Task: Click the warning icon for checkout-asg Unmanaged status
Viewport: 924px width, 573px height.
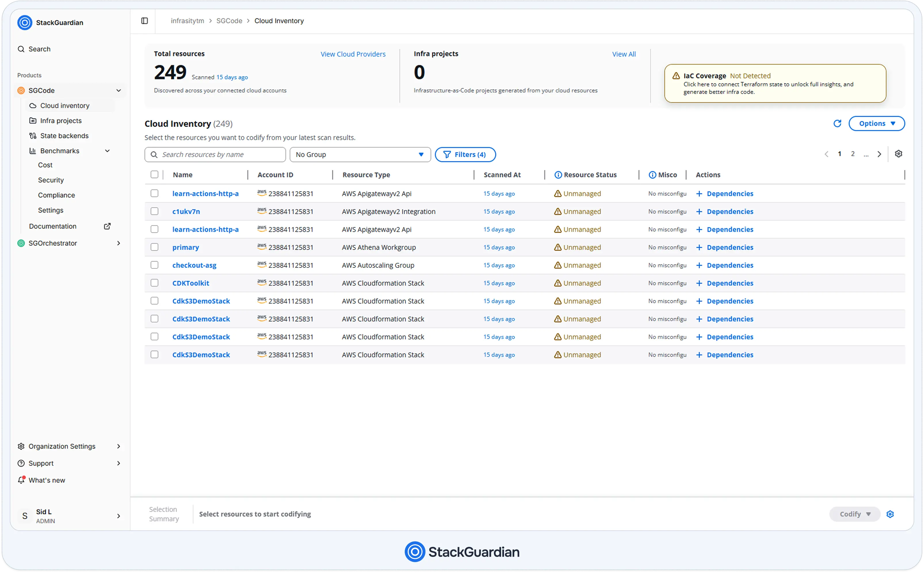Action: 558,265
